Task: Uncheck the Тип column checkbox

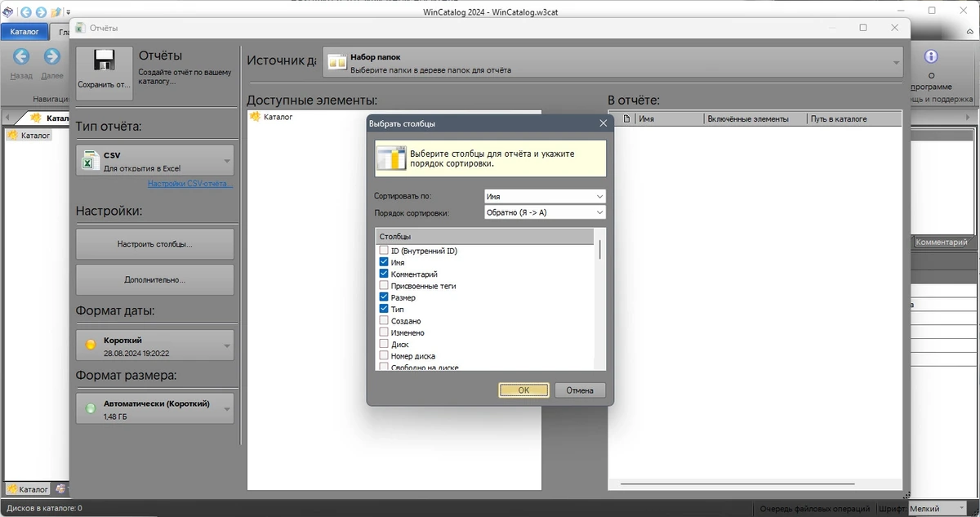Action: pos(384,310)
